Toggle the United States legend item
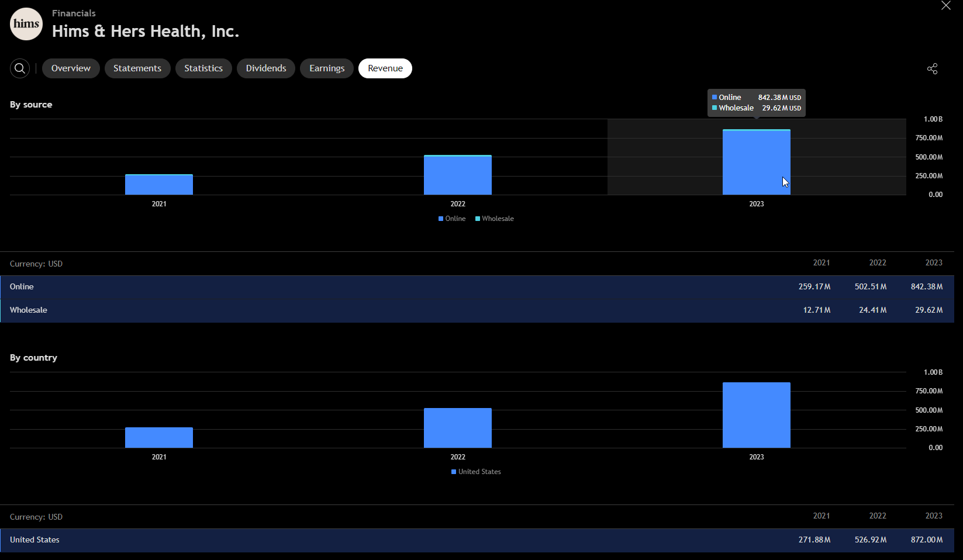Screen dimensions: 963x560 [476, 472]
